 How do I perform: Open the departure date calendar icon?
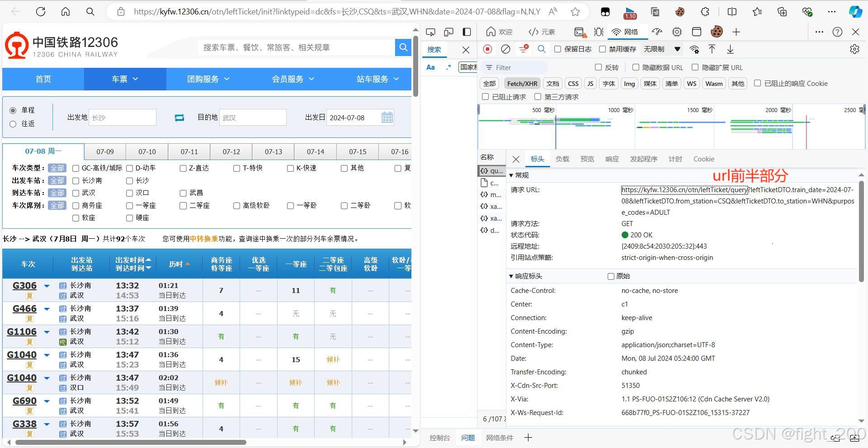coord(387,118)
